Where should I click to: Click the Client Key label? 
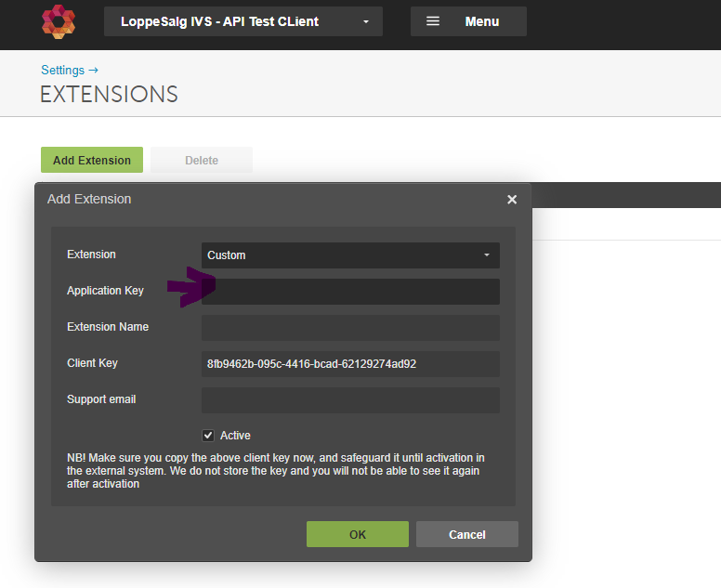tap(92, 363)
